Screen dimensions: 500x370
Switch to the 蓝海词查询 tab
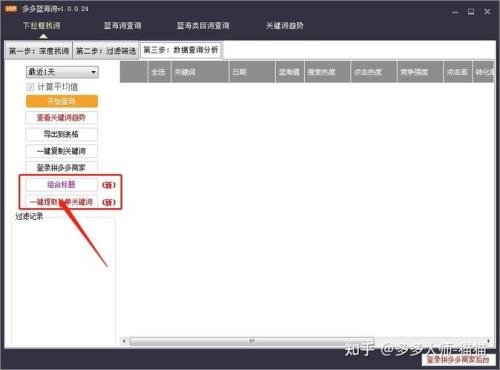pos(122,26)
